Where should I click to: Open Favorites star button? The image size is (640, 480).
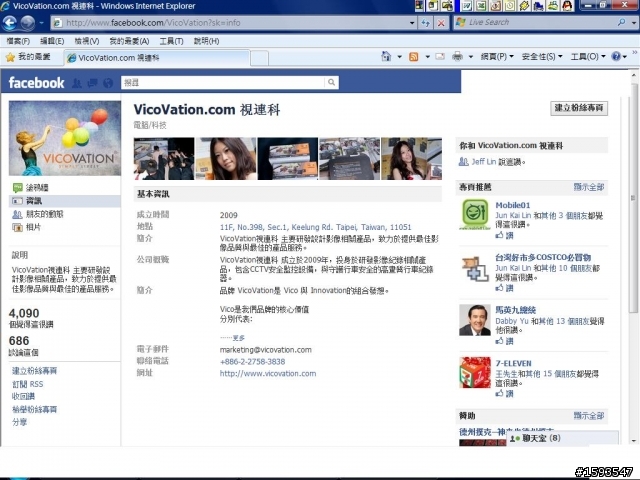tap(28, 57)
